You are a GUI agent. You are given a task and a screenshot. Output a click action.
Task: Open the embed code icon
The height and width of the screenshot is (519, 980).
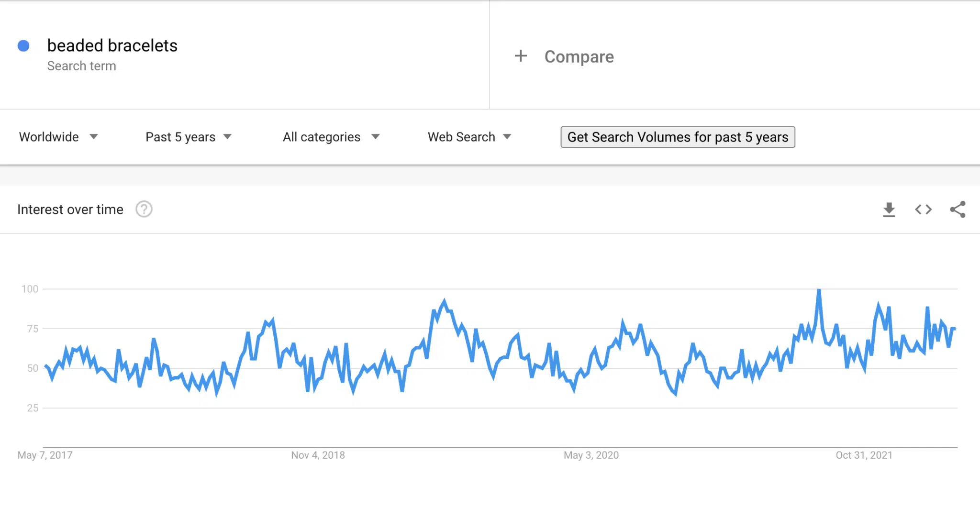click(924, 210)
